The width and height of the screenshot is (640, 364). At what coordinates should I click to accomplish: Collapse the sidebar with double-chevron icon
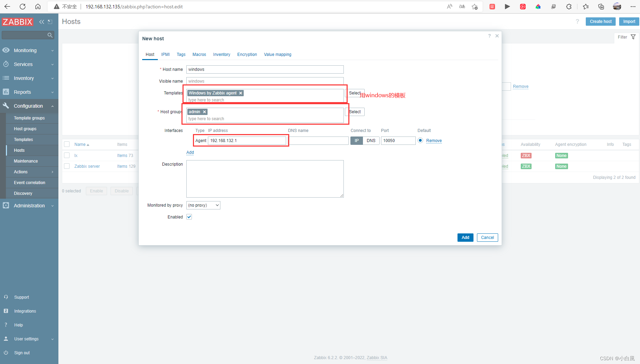(42, 22)
